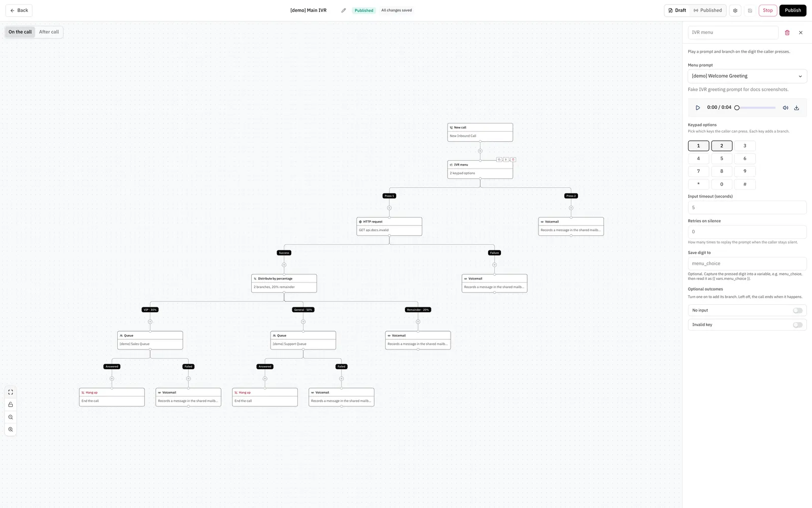Add a step below the Press 2 branch
Viewport: 812px width, 508px height.
[571, 208]
